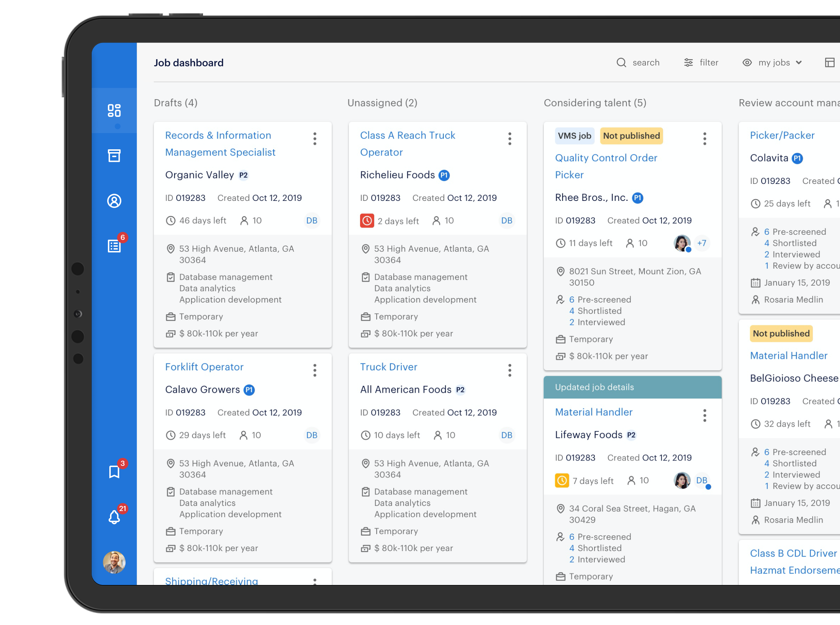Expand the my jobs dropdown chevron
This screenshot has width=840, height=625.
tap(799, 62)
